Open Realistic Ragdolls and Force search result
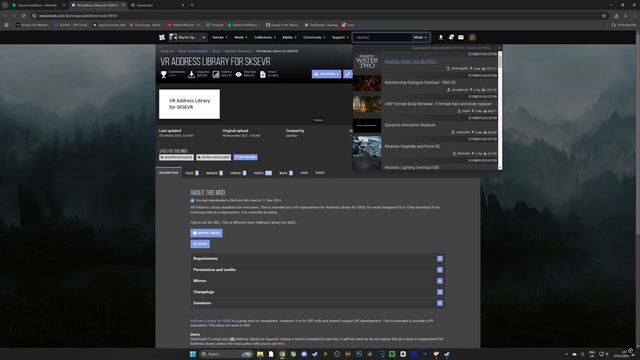 coord(412,147)
